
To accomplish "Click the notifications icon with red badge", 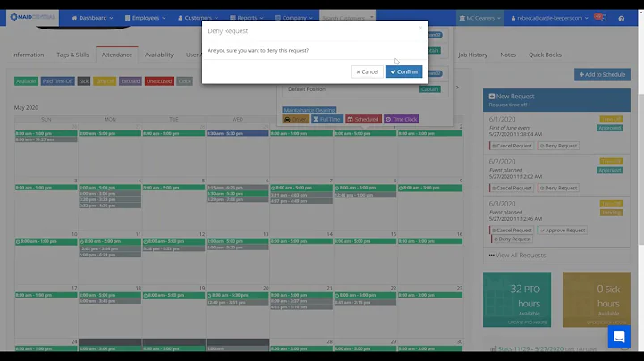I will (601, 18).
